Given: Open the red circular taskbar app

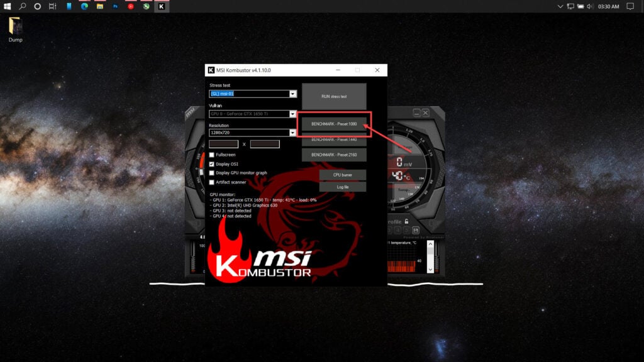Looking at the screenshot, I should pos(131,6).
